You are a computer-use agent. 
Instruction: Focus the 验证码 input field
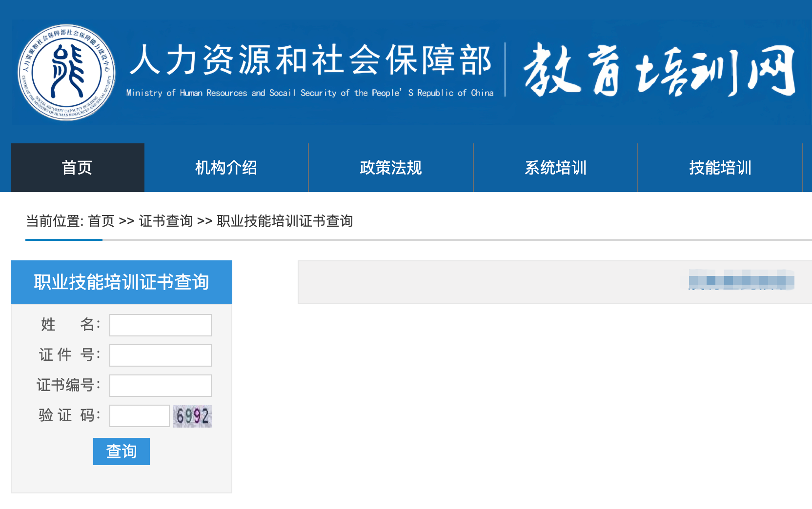coord(140,416)
